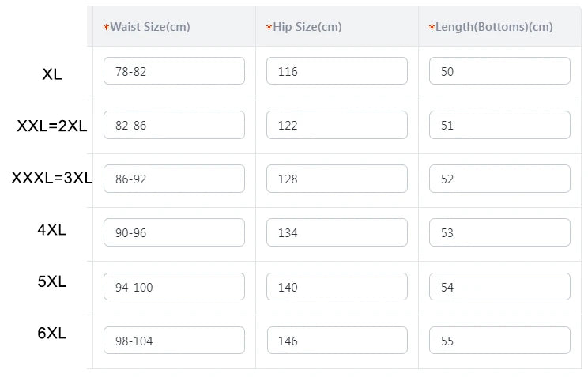The width and height of the screenshot is (588, 377).
Task: Click the 5XL length field showing 54
Action: coord(499,287)
